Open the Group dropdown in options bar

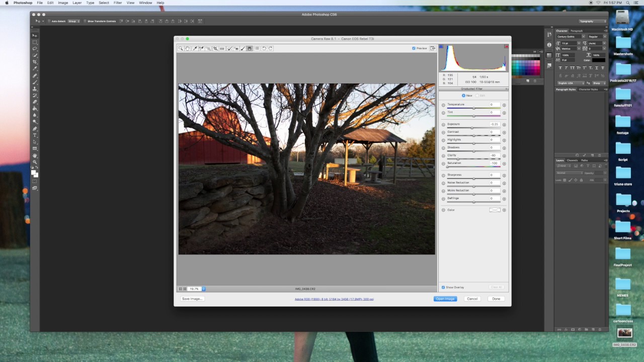74,21
